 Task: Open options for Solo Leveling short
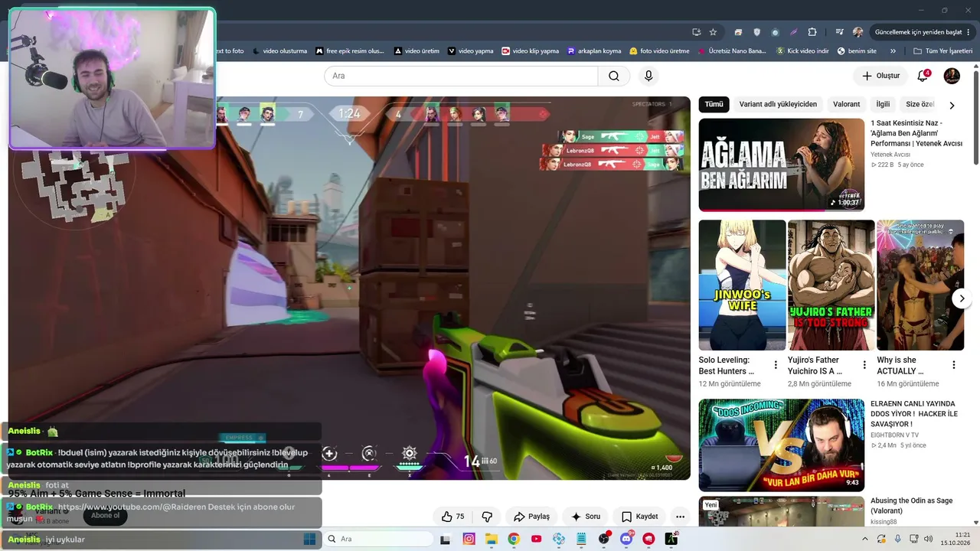[776, 365]
